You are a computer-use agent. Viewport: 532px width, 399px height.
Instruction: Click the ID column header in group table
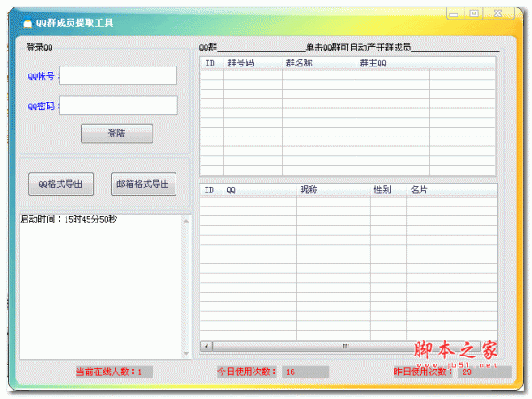point(212,63)
